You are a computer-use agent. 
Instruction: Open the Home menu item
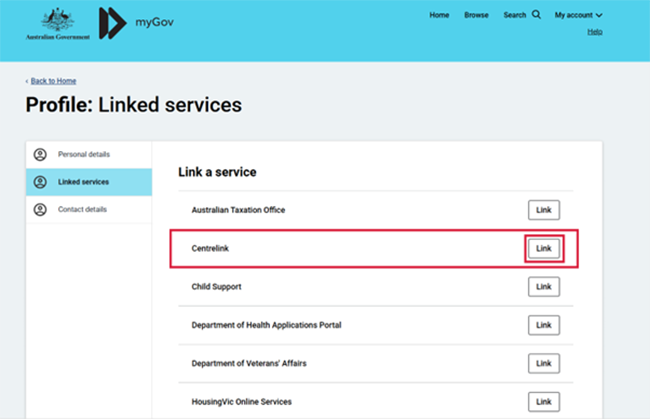pyautogui.click(x=439, y=15)
